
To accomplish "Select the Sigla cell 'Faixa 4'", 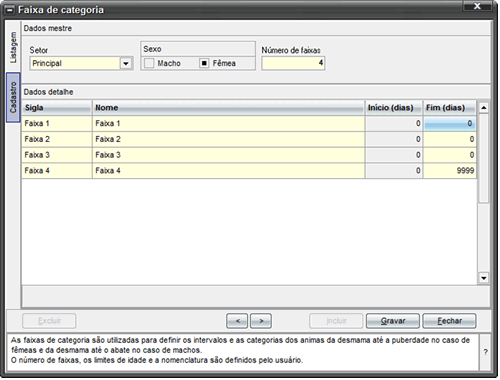I will pos(57,171).
